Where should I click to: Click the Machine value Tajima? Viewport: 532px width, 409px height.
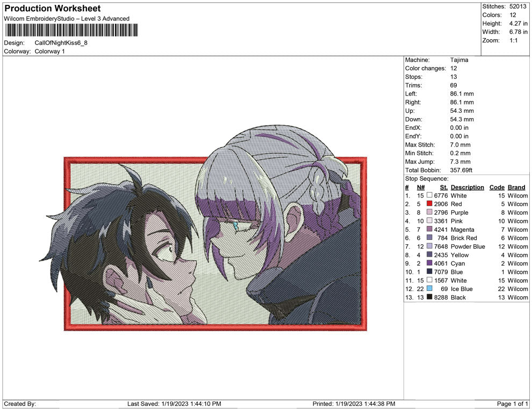pos(459,60)
